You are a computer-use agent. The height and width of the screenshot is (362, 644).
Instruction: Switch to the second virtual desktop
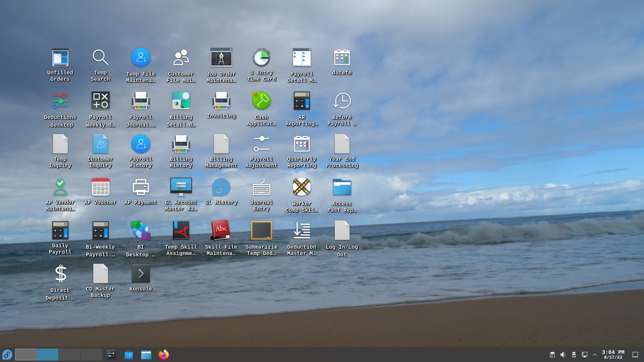pos(47,354)
